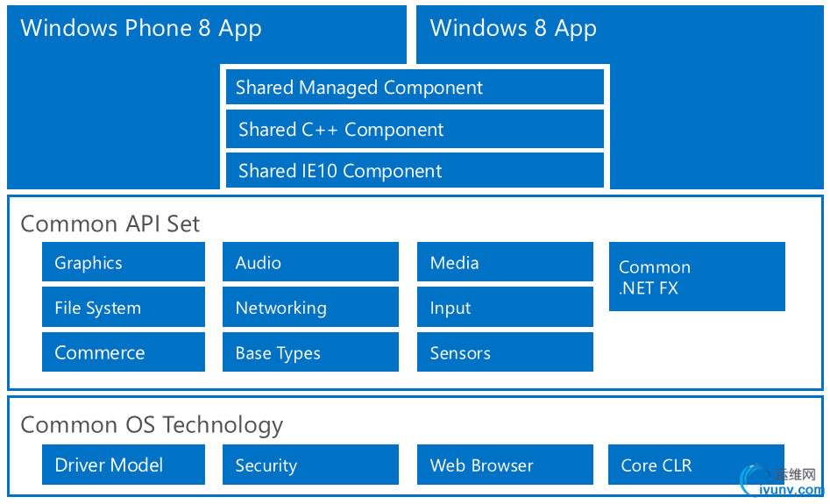830x504 pixels.
Task: Pick the Driver Model block
Action: click(124, 465)
